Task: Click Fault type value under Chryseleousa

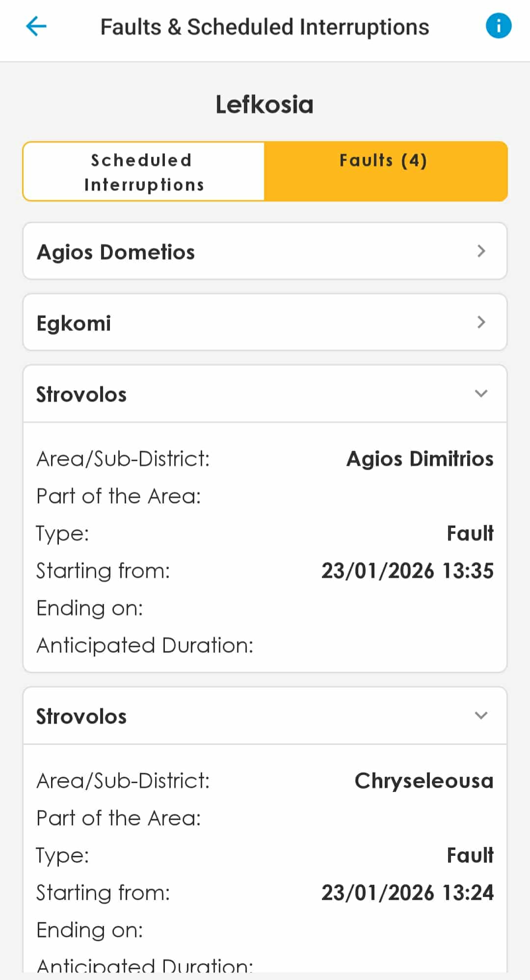Action: (470, 855)
